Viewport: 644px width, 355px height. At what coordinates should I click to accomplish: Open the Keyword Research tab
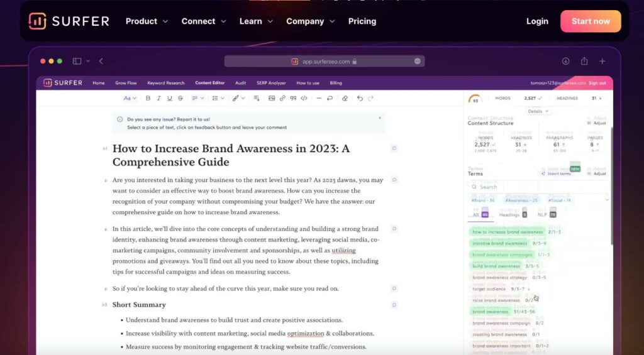click(x=166, y=83)
